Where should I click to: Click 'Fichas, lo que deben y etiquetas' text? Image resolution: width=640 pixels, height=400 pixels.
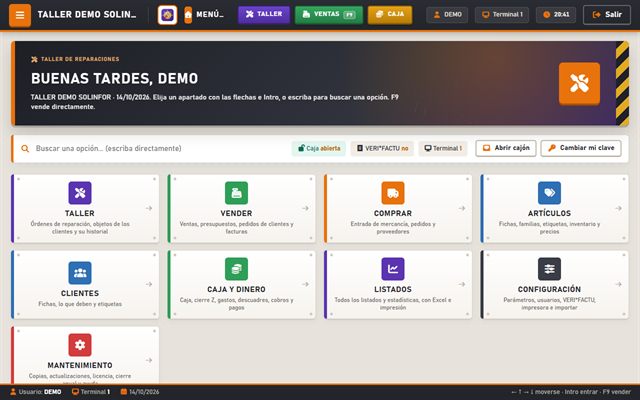pyautogui.click(x=80, y=304)
